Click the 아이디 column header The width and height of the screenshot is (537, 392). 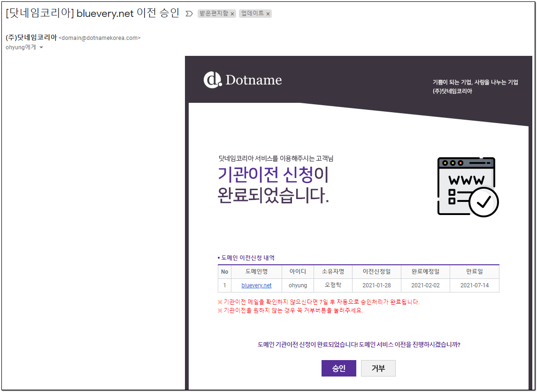[298, 272]
